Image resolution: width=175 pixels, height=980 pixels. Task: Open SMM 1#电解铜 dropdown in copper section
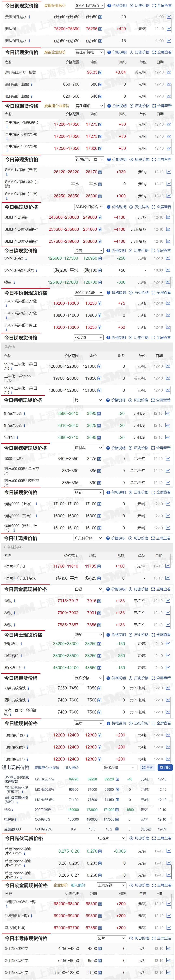pyautogui.click(x=89, y=6)
